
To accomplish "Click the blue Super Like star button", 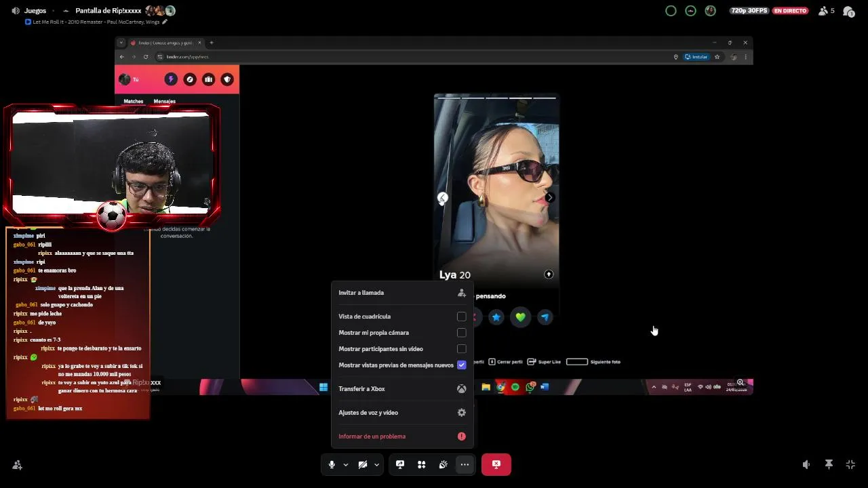I will (496, 317).
